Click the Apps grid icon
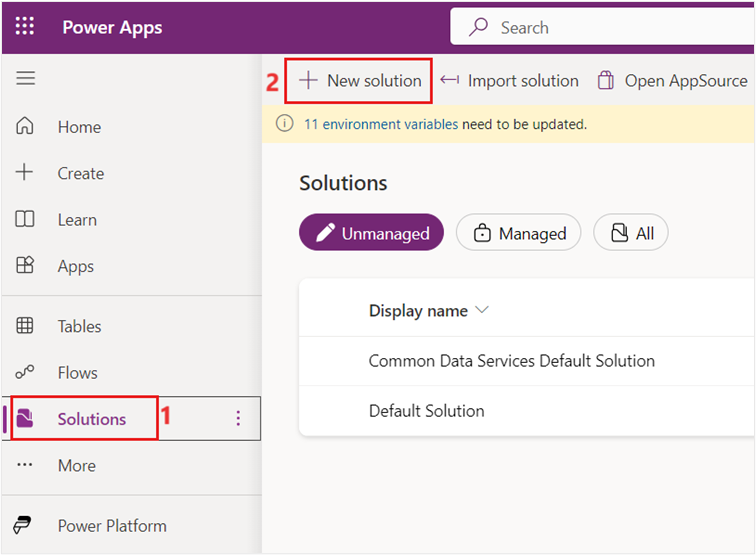The image size is (756, 555). click(25, 266)
